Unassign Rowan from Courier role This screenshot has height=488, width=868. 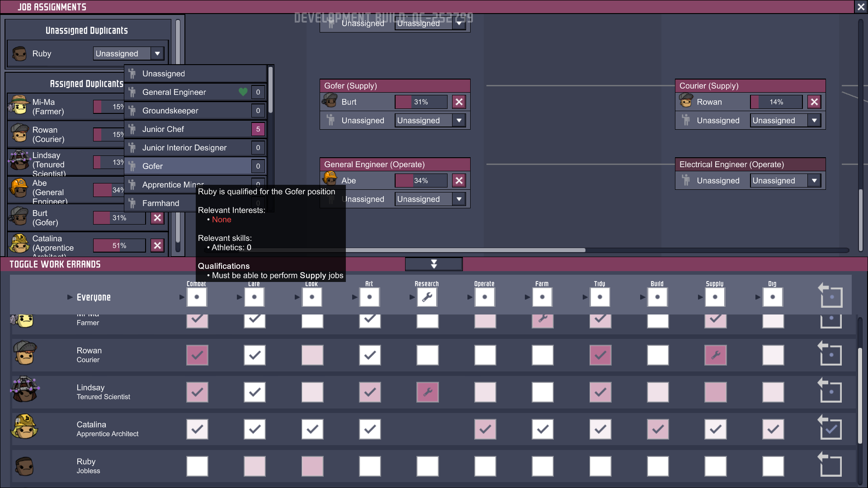pyautogui.click(x=814, y=102)
